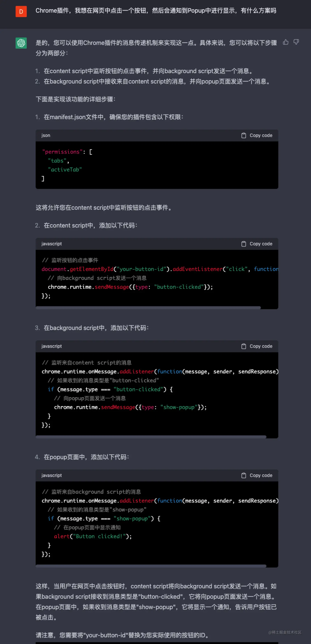Click the comment 向background script发送一个消息
This screenshot has height=644, width=311.
(x=97, y=278)
